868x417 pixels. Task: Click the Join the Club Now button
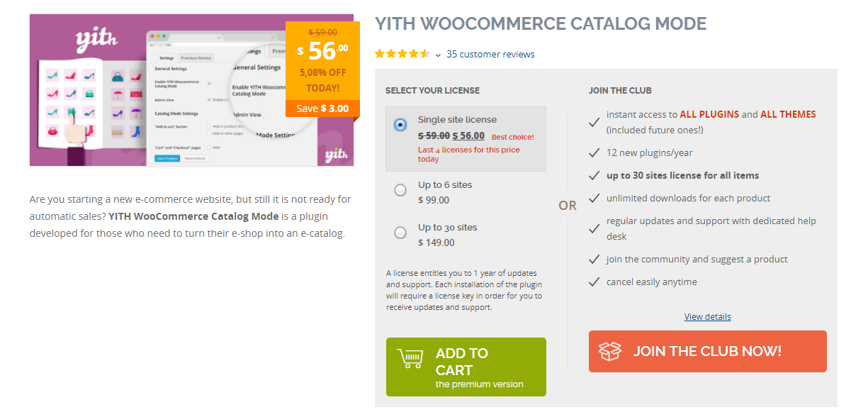(708, 351)
